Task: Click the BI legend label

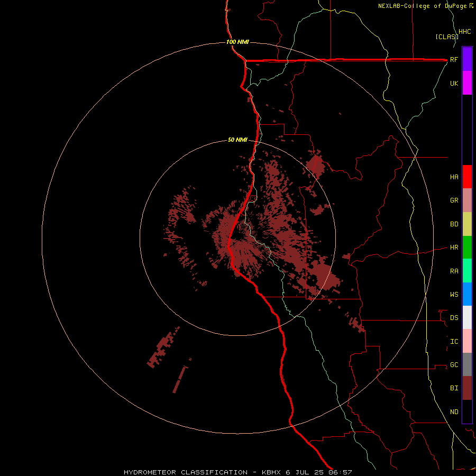Action: pyautogui.click(x=454, y=388)
